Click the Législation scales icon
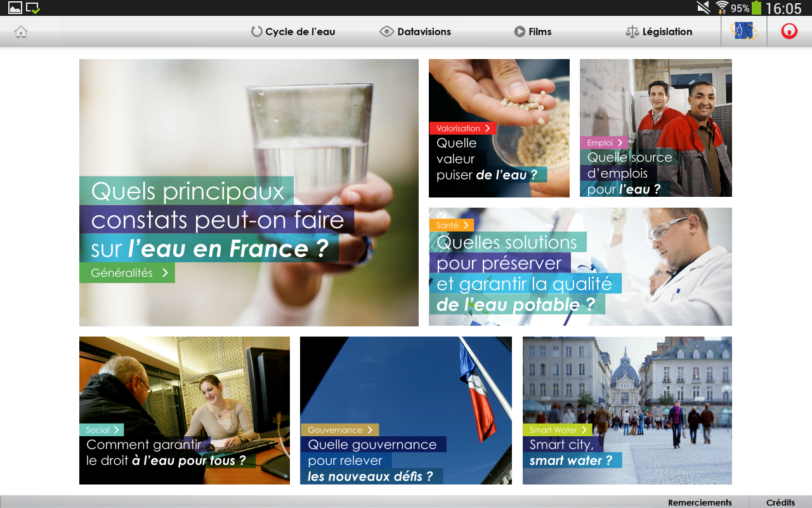The image size is (812, 508). [x=632, y=32]
